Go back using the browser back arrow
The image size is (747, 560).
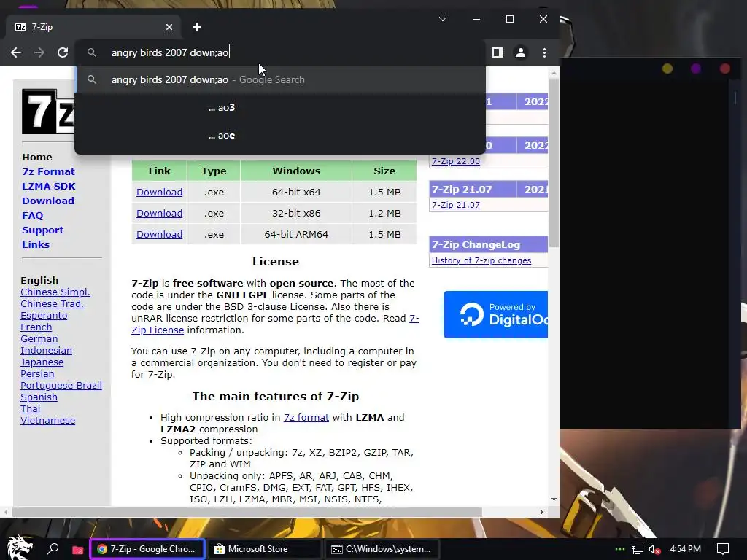(16, 52)
